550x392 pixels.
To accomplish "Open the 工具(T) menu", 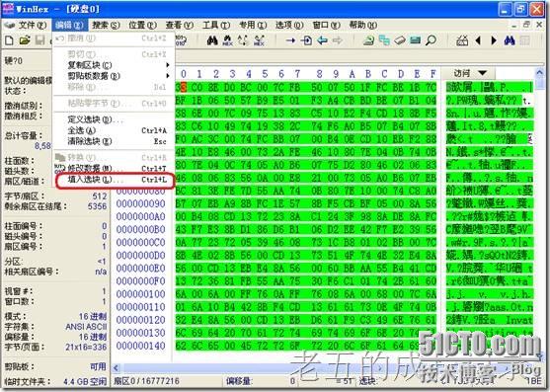I will click(x=216, y=26).
